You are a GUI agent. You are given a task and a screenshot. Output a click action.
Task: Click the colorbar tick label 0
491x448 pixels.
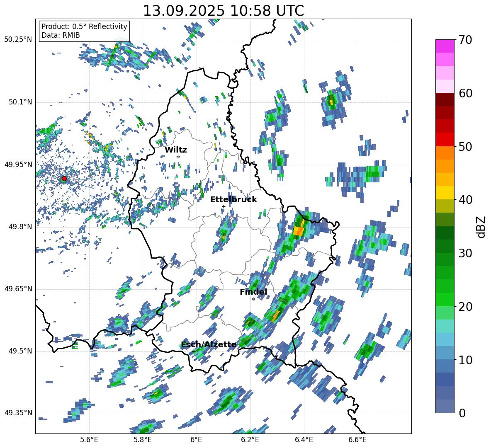[x=462, y=413]
